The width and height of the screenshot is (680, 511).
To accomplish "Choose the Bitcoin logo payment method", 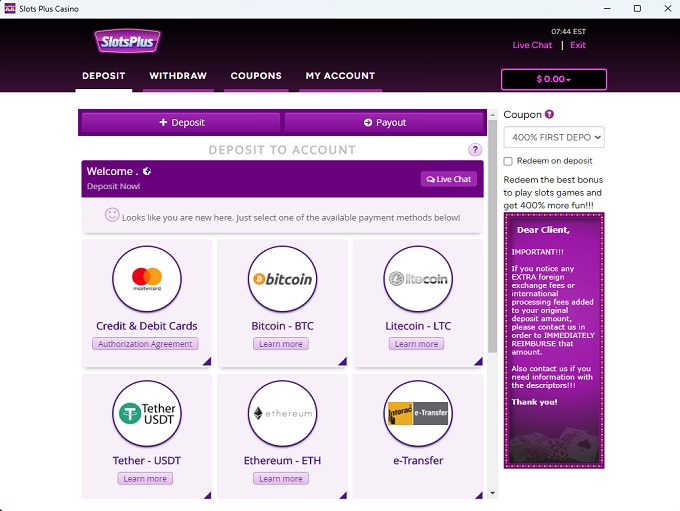I will [281, 279].
